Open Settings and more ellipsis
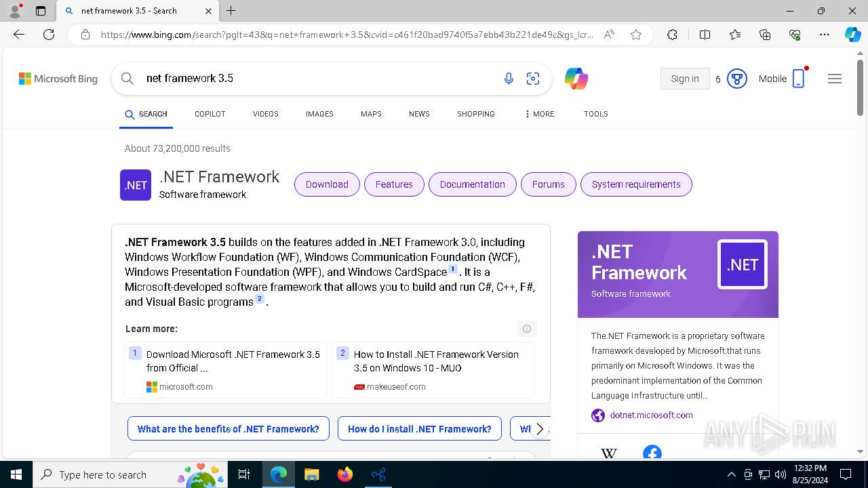Viewport: 868px width, 488px height. pyautogui.click(x=825, y=35)
